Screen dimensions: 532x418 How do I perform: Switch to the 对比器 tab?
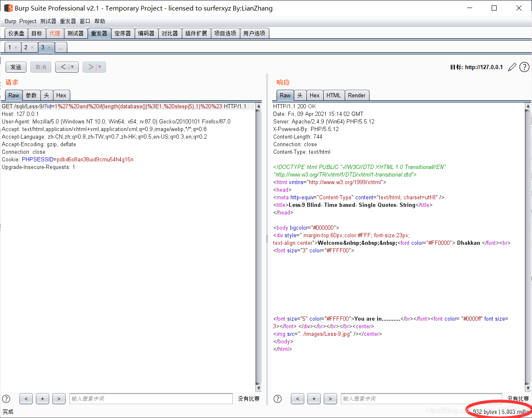[x=170, y=33]
